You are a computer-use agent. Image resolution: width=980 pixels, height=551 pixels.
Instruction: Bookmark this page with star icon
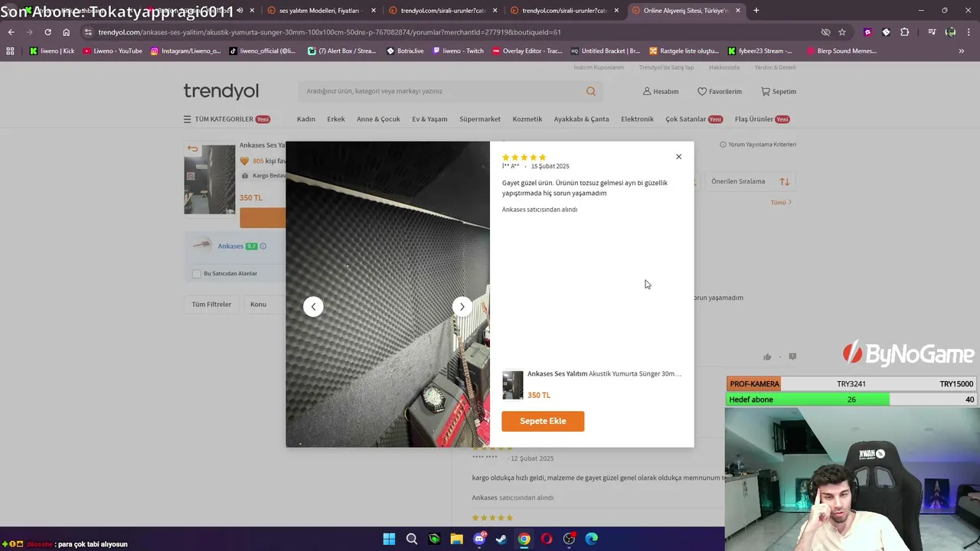pos(842,32)
